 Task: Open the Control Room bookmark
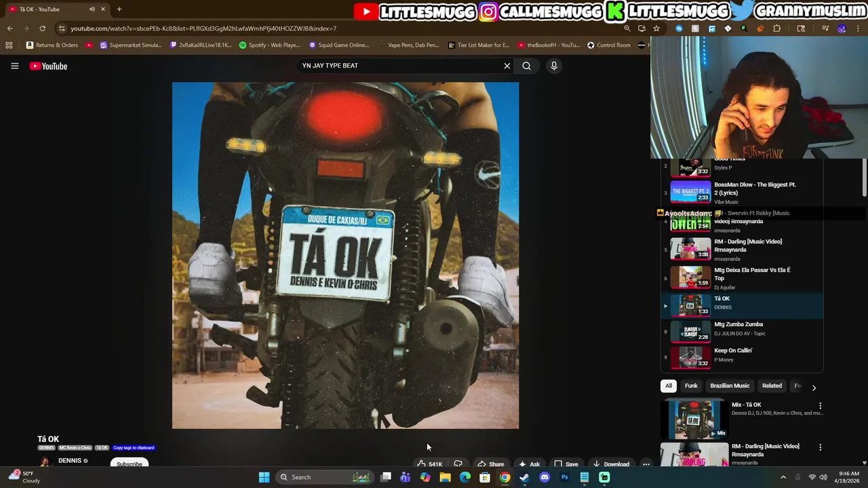point(609,45)
